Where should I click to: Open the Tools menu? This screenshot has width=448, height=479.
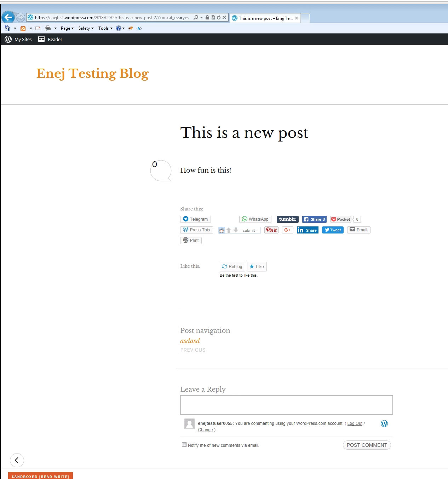105,28
